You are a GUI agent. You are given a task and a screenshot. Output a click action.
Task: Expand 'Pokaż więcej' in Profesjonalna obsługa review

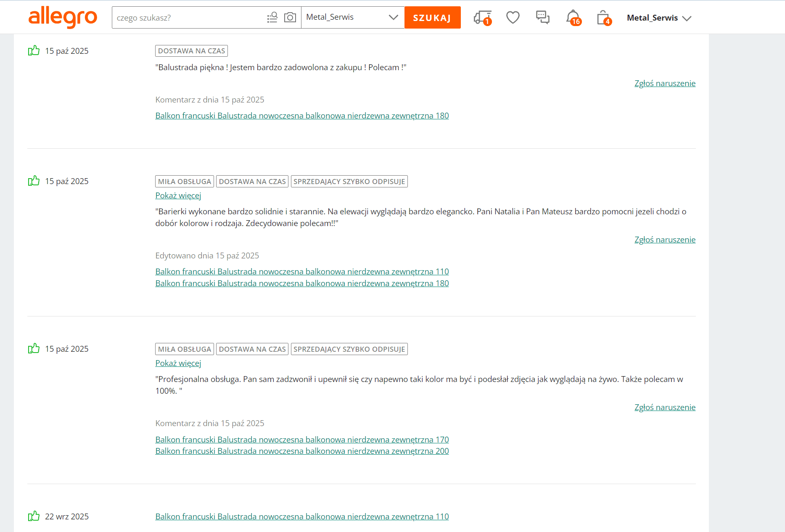point(178,363)
